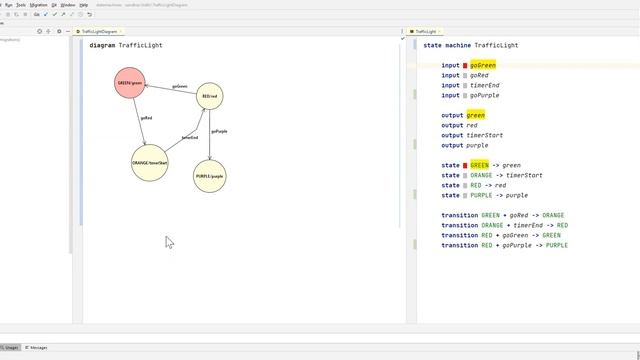Toggle the gray marker beside state RED
The image size is (640, 360).
coord(465,185)
